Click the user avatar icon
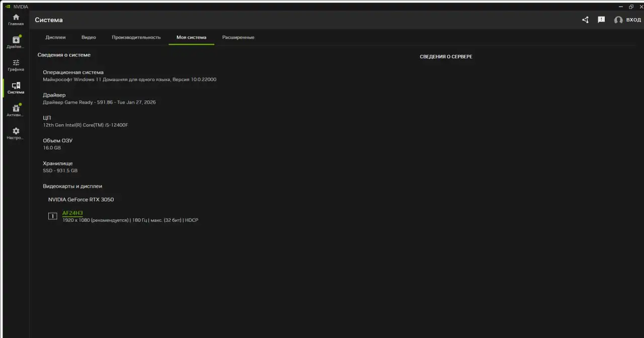Screen dimensions: 644x338 pyautogui.click(x=618, y=20)
